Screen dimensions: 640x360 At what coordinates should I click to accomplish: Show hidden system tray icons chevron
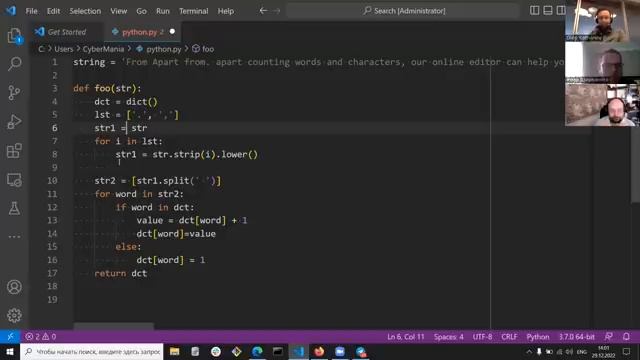tap(529, 351)
